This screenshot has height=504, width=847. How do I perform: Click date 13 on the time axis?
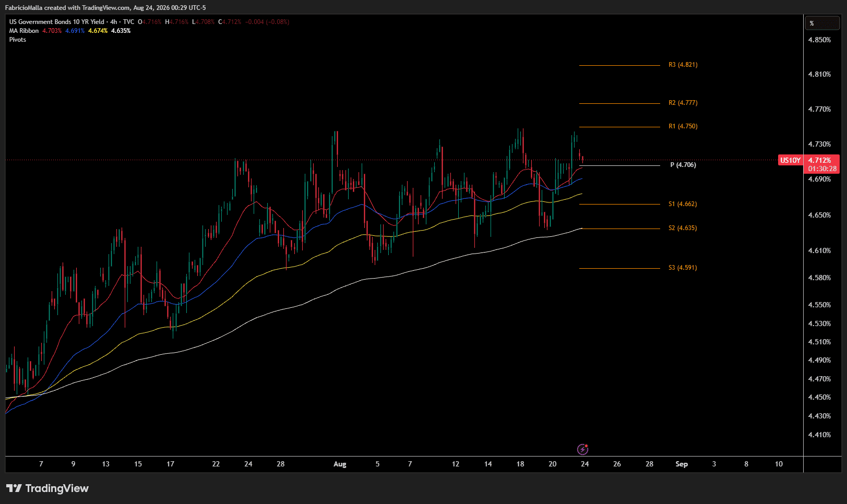pyautogui.click(x=106, y=464)
